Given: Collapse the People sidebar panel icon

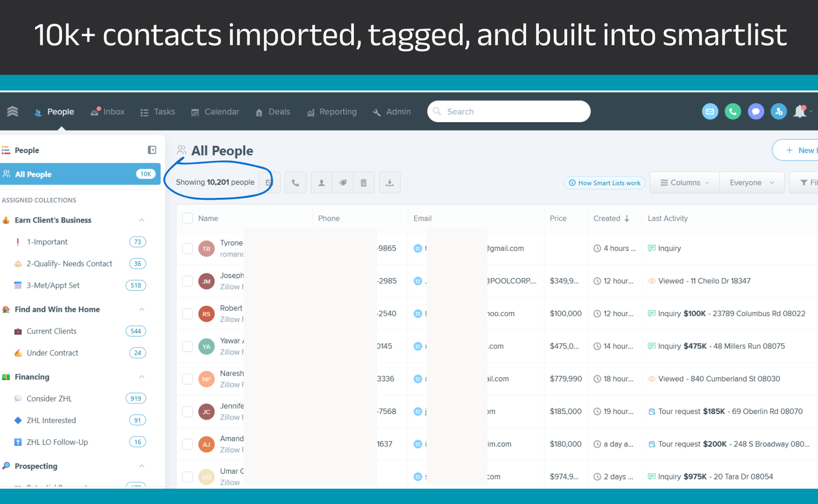Looking at the screenshot, I should point(152,150).
